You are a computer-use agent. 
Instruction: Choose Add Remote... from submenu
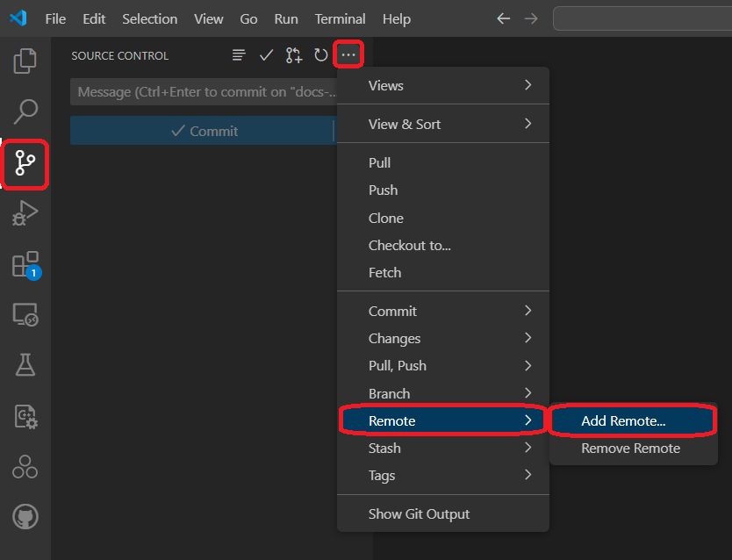[x=623, y=420]
